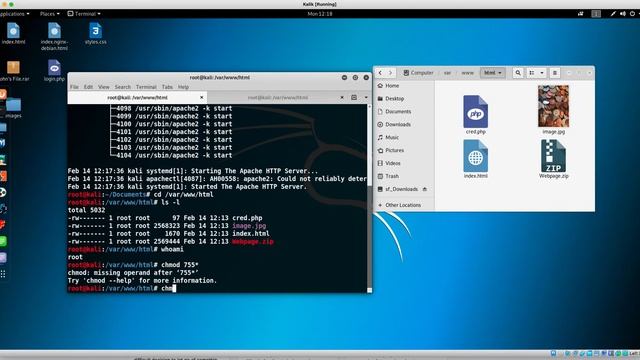Switch to the second terminal tab

[278, 98]
